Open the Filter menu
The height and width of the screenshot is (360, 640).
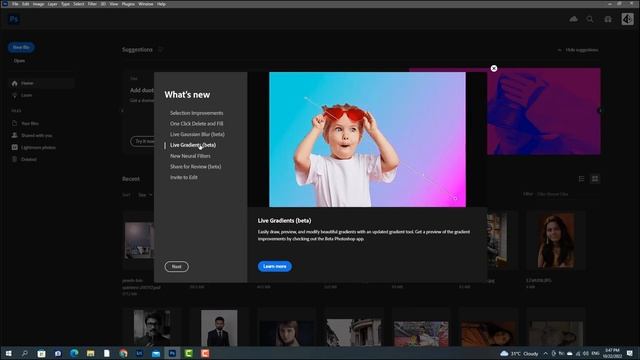pos(92,4)
